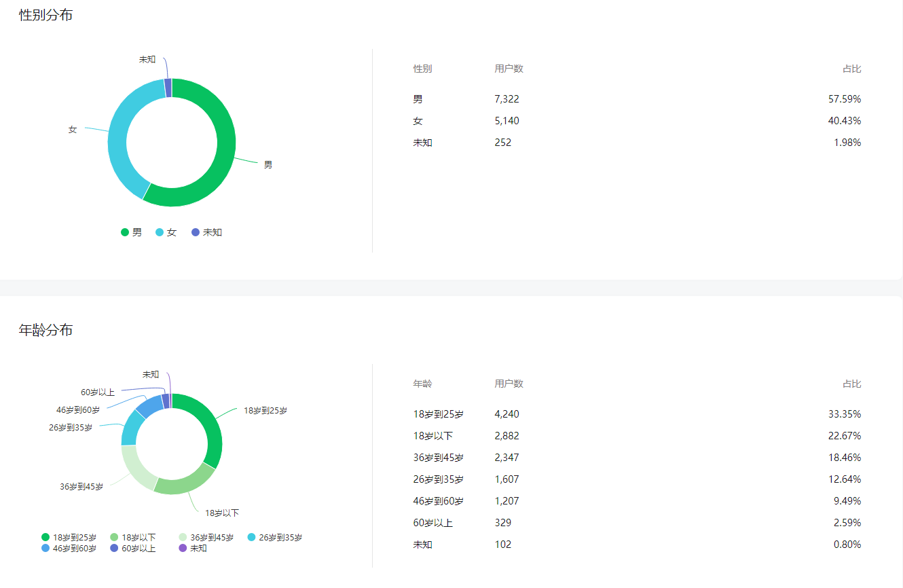903x588 pixels.
Task: Select the 60岁以上 row in age table
Action: (x=637, y=523)
